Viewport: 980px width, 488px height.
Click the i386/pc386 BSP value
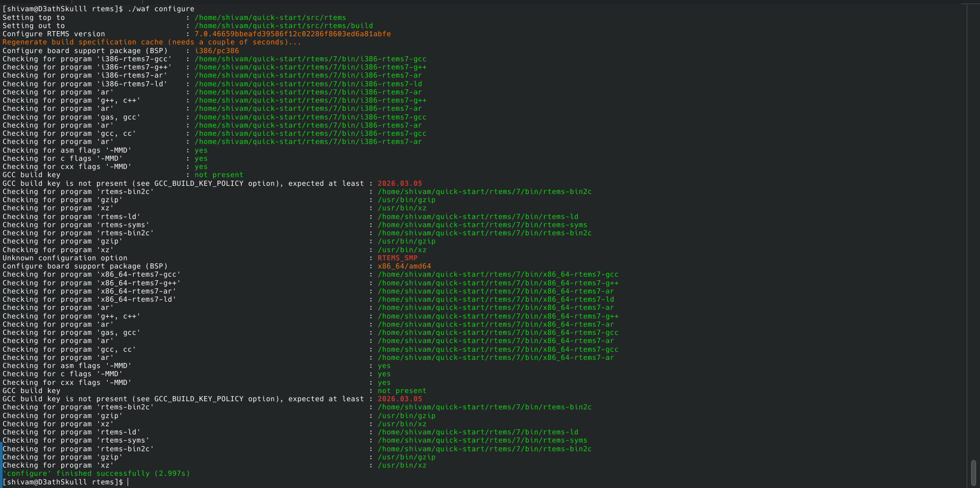click(216, 51)
